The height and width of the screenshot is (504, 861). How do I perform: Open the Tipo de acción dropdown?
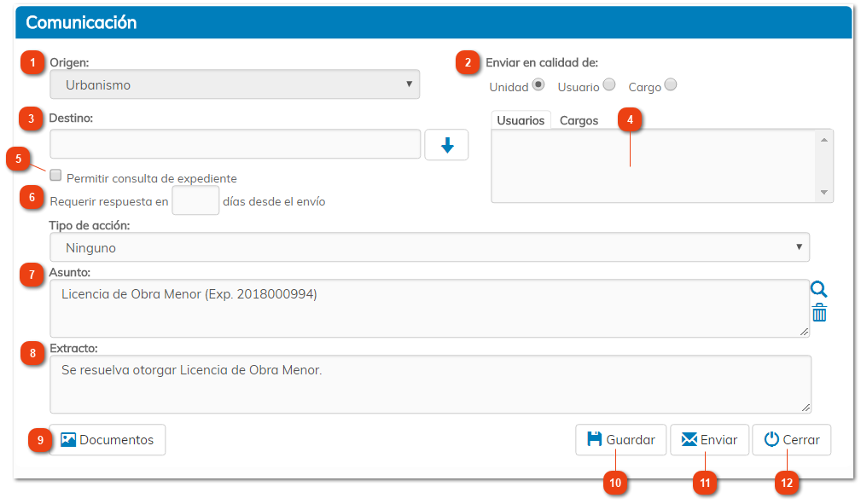tap(431, 246)
